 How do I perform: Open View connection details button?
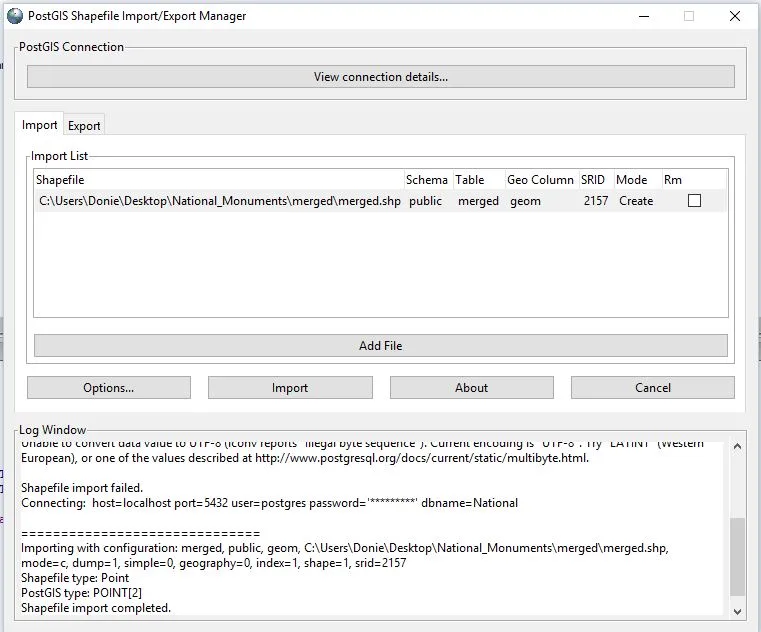click(380, 77)
